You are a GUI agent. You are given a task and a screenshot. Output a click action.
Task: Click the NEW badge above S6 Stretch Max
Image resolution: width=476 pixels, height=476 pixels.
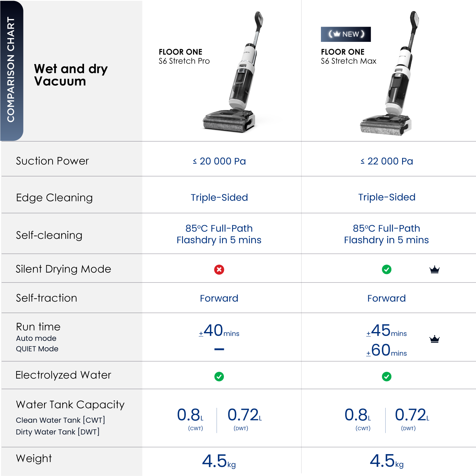pyautogui.click(x=346, y=34)
